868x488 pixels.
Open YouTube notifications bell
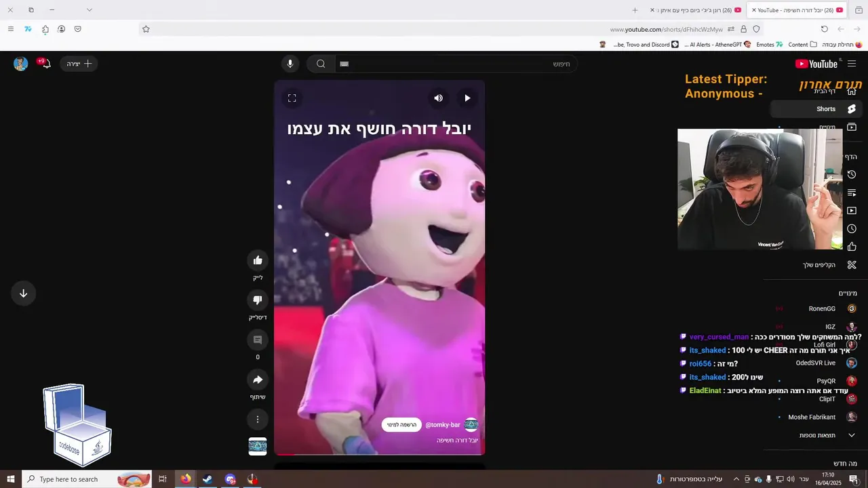click(46, 64)
